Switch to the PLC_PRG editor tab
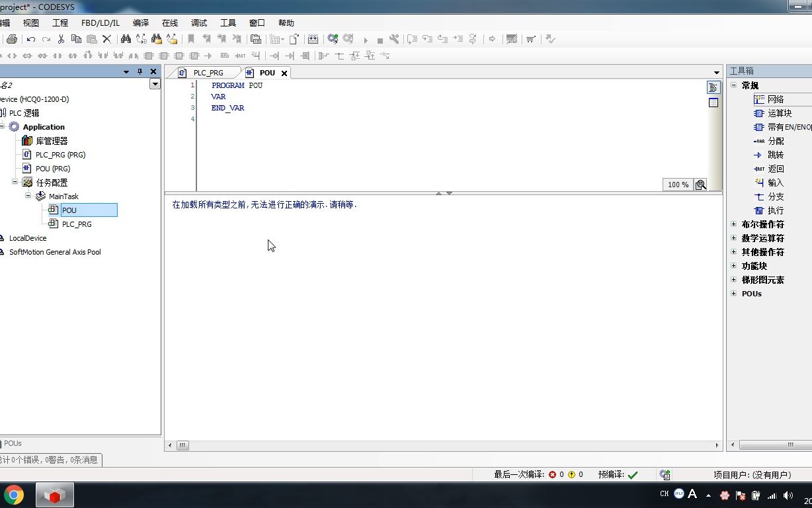Image resolution: width=812 pixels, height=508 pixels. [x=208, y=72]
